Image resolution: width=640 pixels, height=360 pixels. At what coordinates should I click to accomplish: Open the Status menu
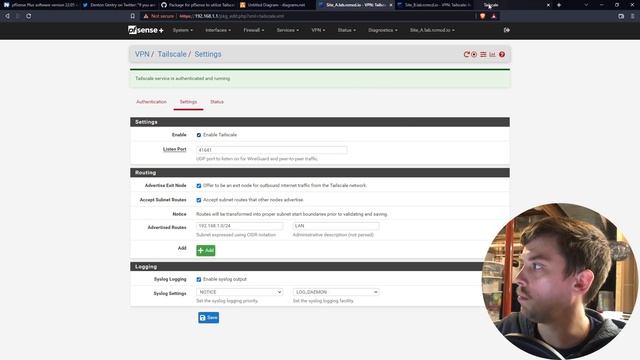[x=347, y=30]
